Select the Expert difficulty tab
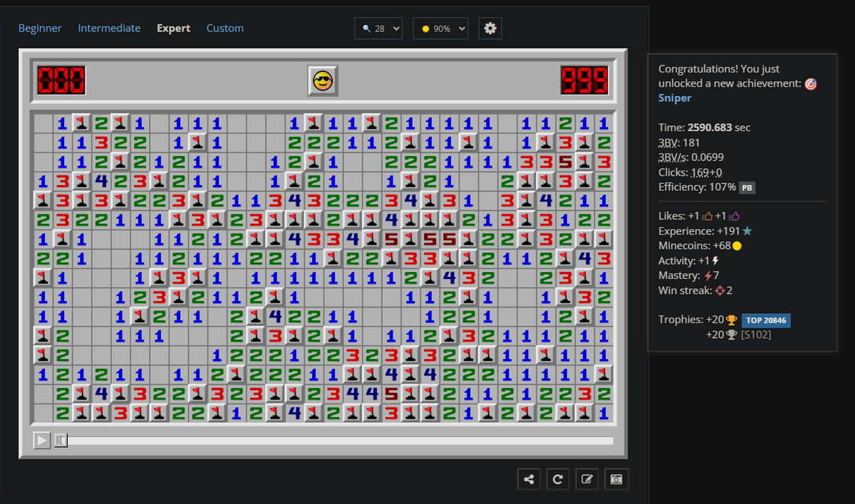The width and height of the screenshot is (855, 504). coord(174,28)
